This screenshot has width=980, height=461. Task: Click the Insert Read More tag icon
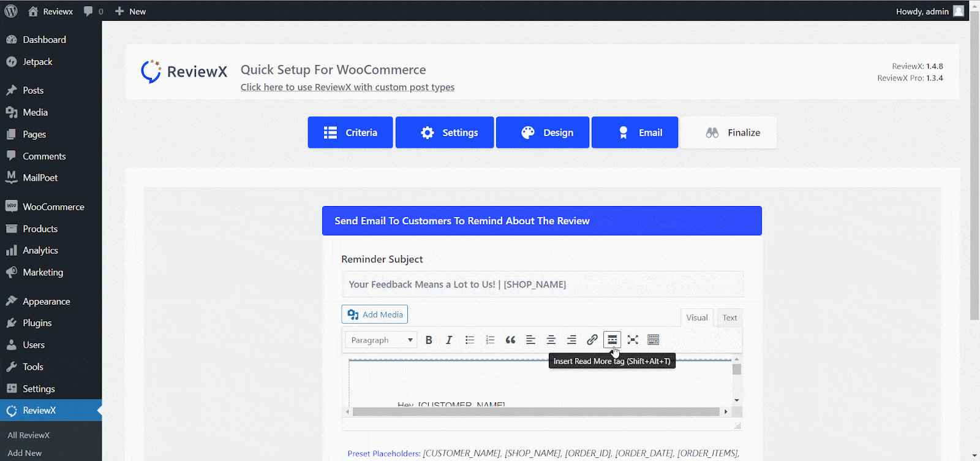pos(612,340)
